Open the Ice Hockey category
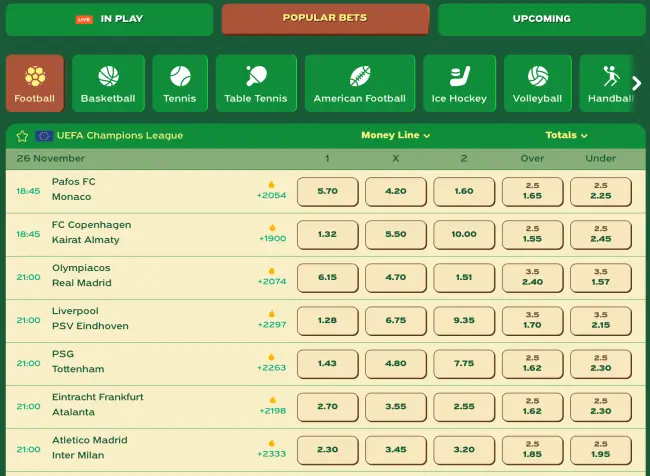Viewport: 650px width, 476px height. coord(459,83)
